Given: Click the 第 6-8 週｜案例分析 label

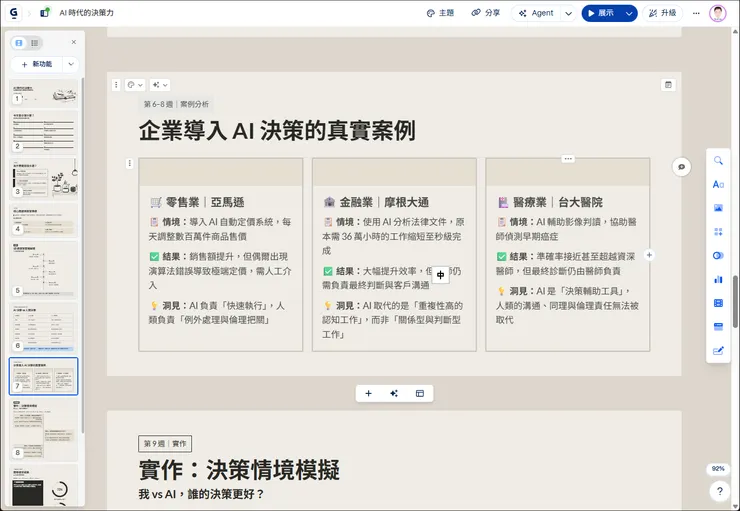Looking at the screenshot, I should [176, 104].
